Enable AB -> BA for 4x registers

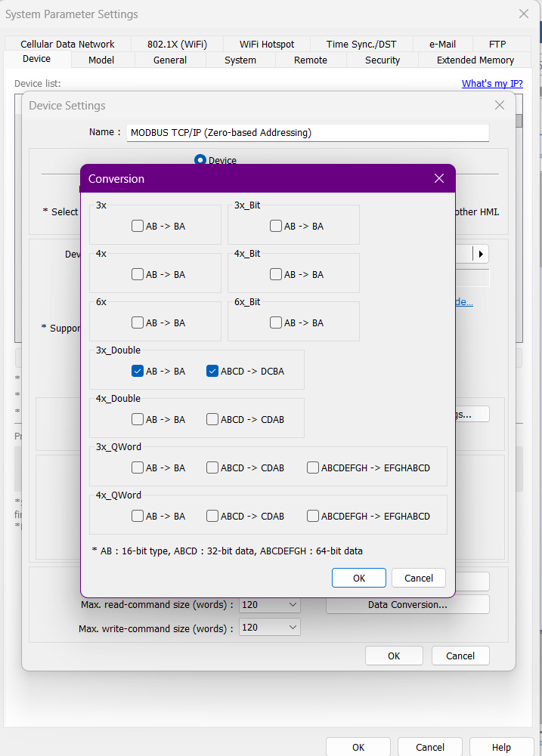(137, 274)
